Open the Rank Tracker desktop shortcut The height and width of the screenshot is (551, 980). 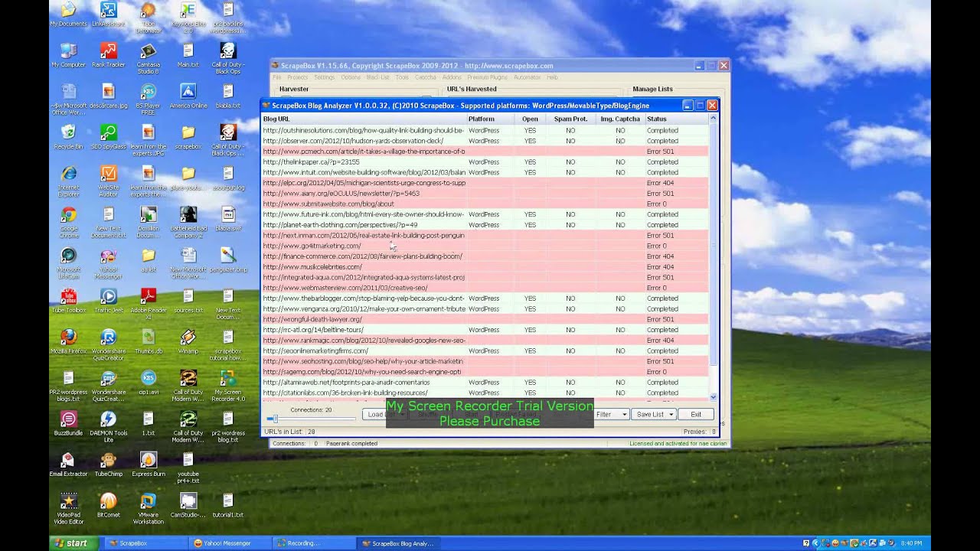(108, 55)
